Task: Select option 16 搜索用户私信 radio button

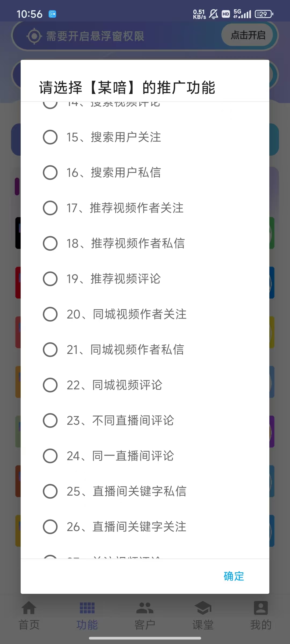Action: [50, 173]
